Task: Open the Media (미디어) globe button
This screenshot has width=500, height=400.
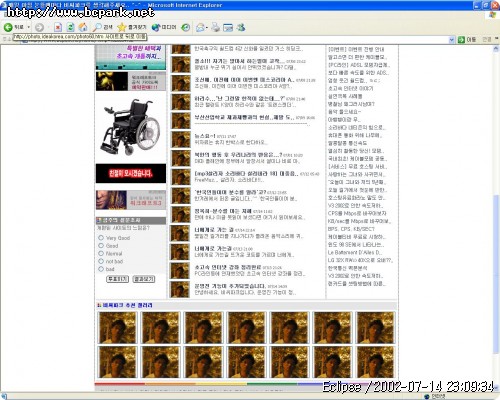Action: [x=164, y=27]
